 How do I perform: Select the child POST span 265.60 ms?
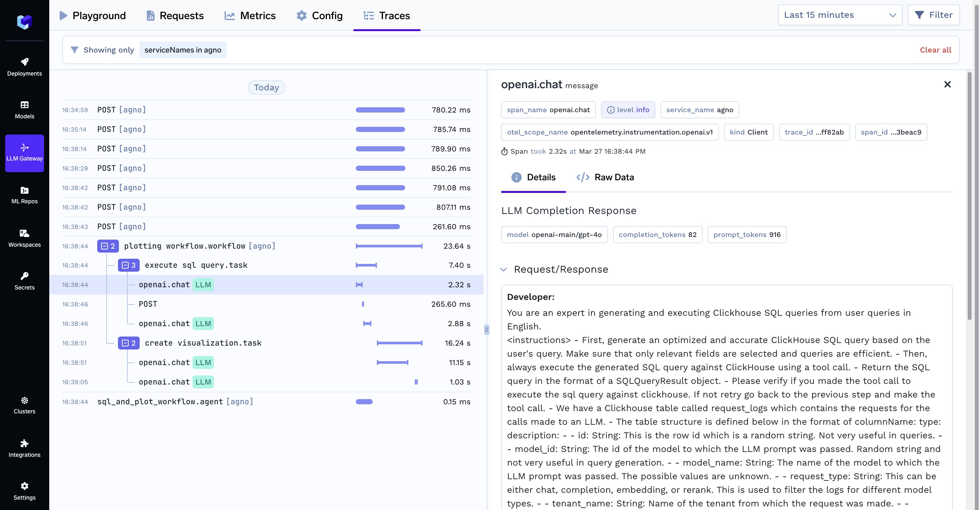coord(266,304)
